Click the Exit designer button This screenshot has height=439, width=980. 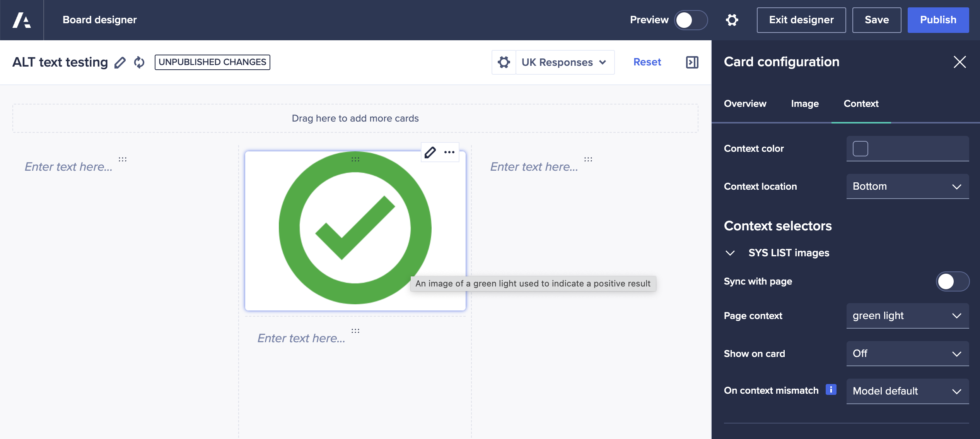801,20
